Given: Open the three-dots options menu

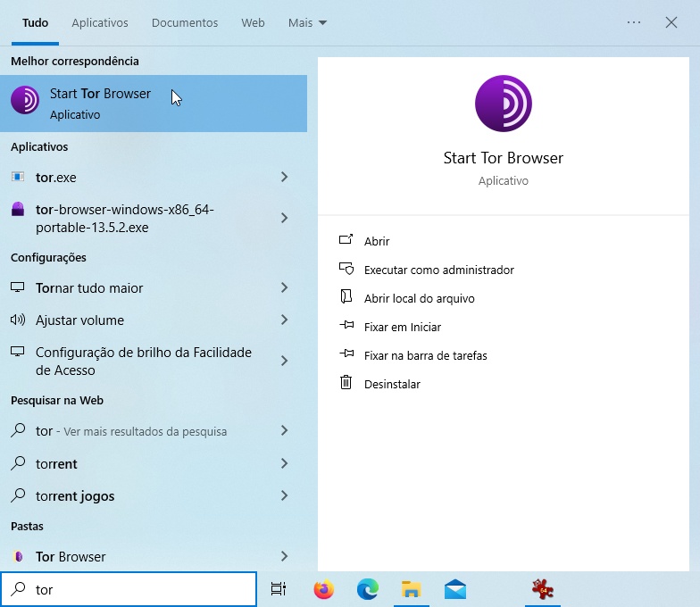Looking at the screenshot, I should [x=634, y=22].
